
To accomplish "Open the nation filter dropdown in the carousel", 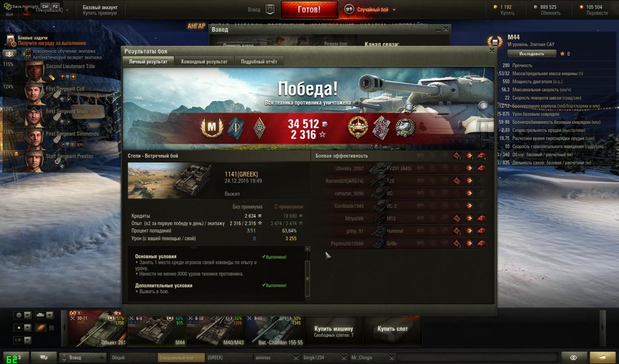I will (22, 315).
